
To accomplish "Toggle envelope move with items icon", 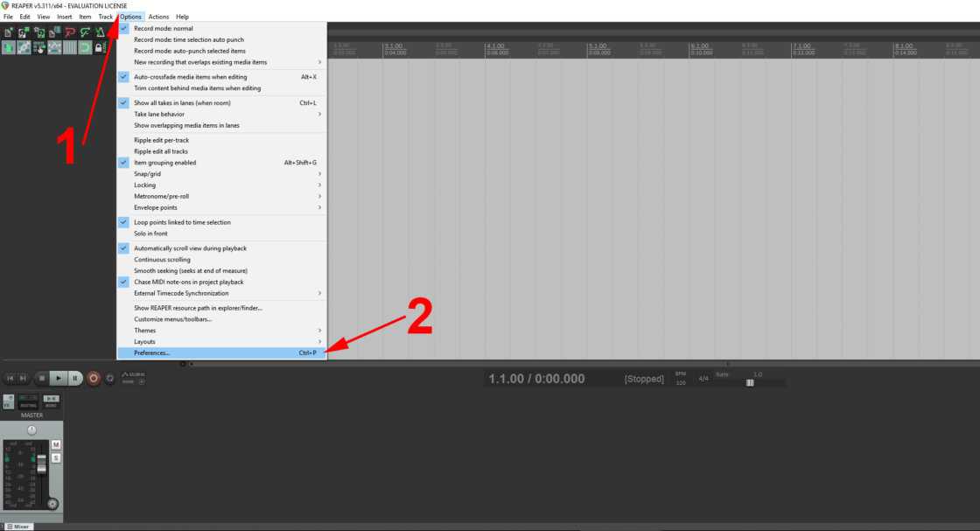I will (54, 47).
